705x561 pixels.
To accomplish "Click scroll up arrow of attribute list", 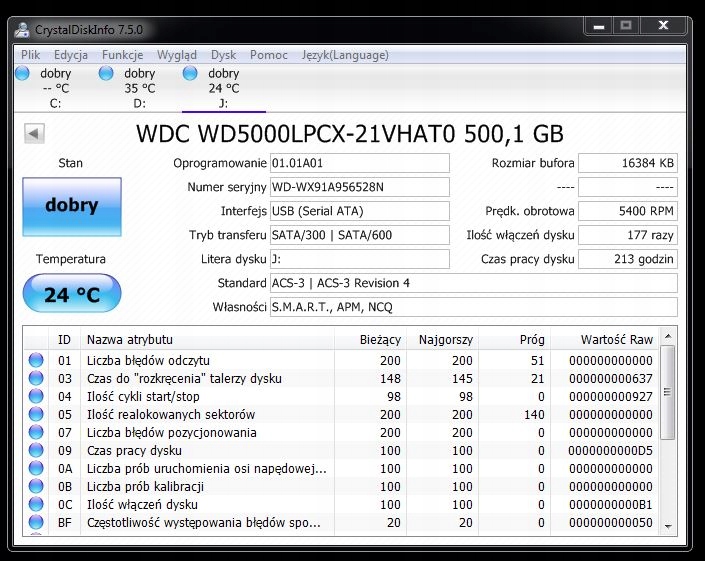I will (668, 336).
